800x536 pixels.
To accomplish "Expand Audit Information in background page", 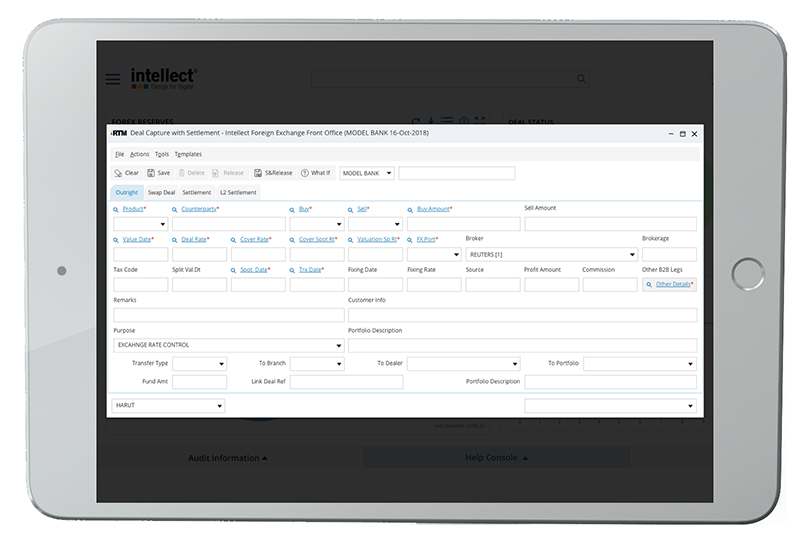I will 228,458.
